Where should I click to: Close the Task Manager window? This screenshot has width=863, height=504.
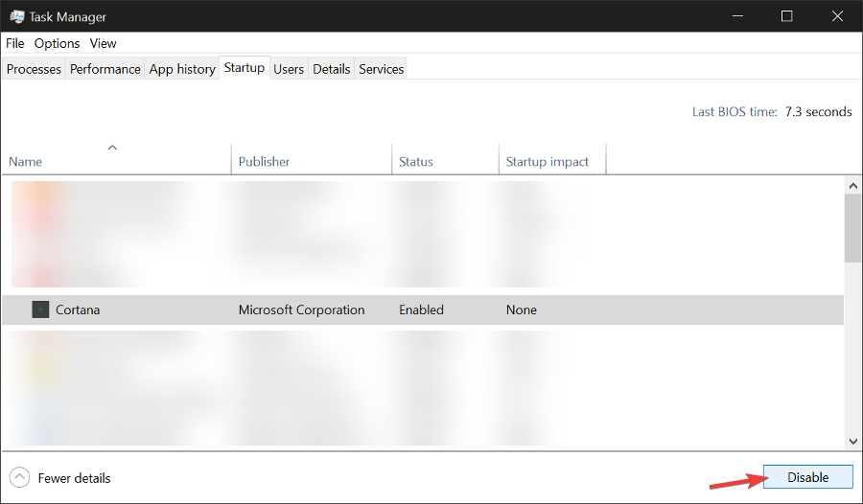(x=837, y=16)
